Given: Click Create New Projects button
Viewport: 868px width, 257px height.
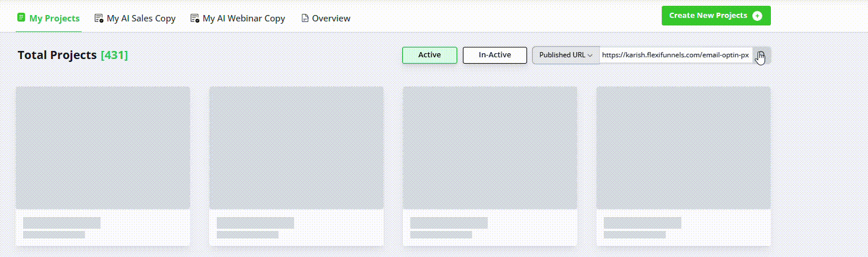Looking at the screenshot, I should coord(716,16).
